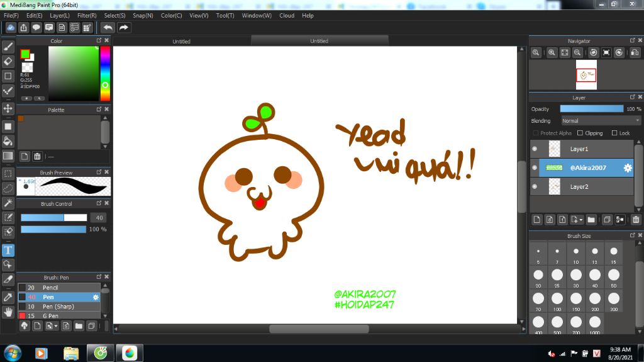The width and height of the screenshot is (644, 362).
Task: Zoom out using Navigator magnifier minus
Action: pyautogui.click(x=577, y=53)
